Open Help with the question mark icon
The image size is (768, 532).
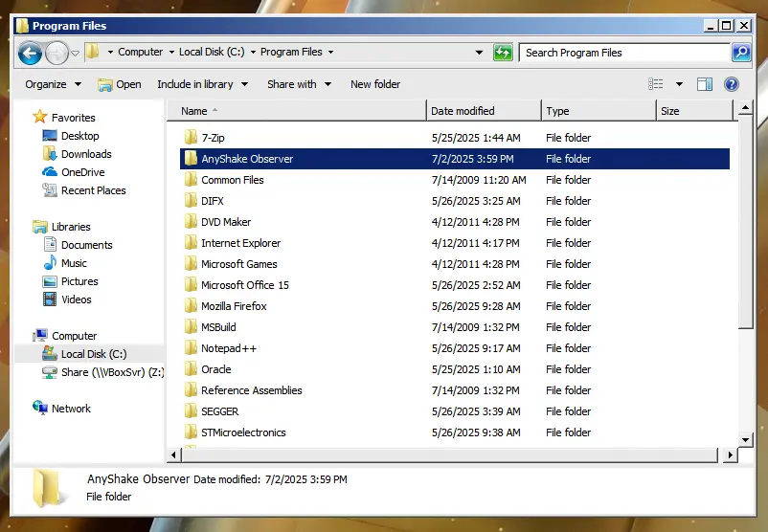click(732, 84)
